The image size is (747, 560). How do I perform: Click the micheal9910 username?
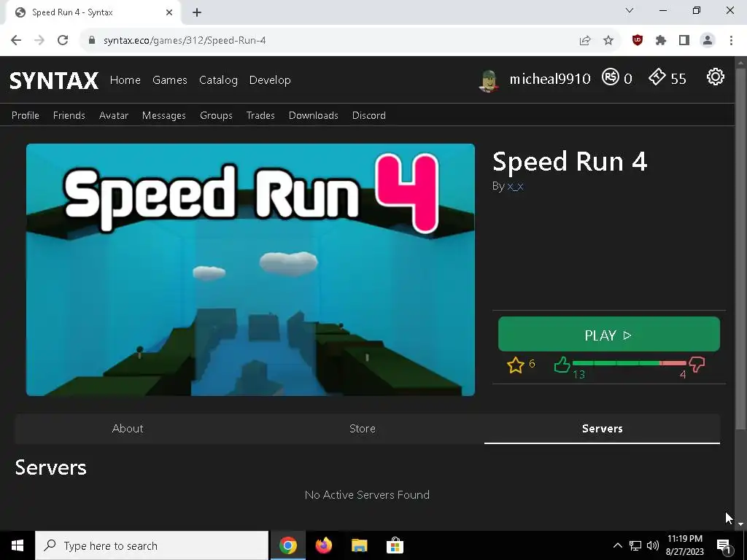[x=550, y=79]
